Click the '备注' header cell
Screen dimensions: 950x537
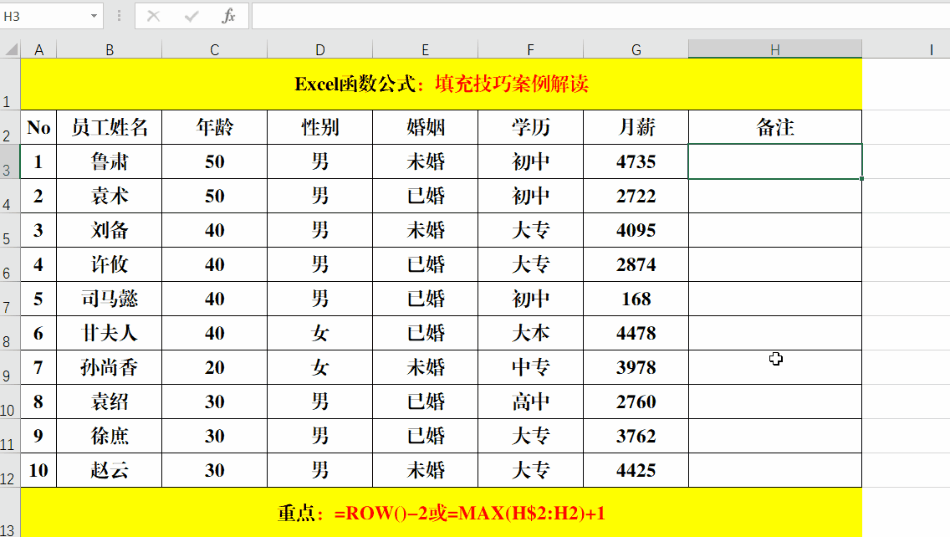(775, 127)
